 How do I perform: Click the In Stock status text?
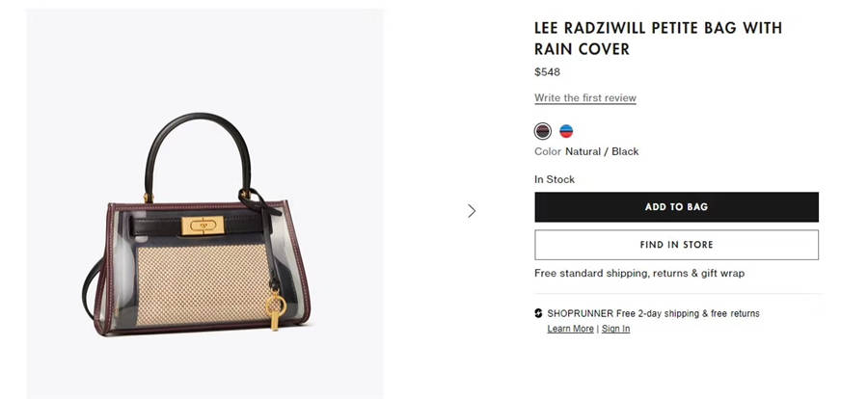555,179
